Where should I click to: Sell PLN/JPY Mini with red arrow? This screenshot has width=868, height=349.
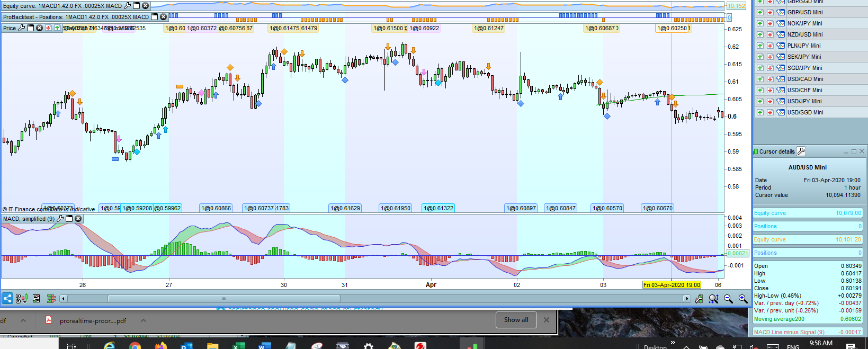coord(770,46)
